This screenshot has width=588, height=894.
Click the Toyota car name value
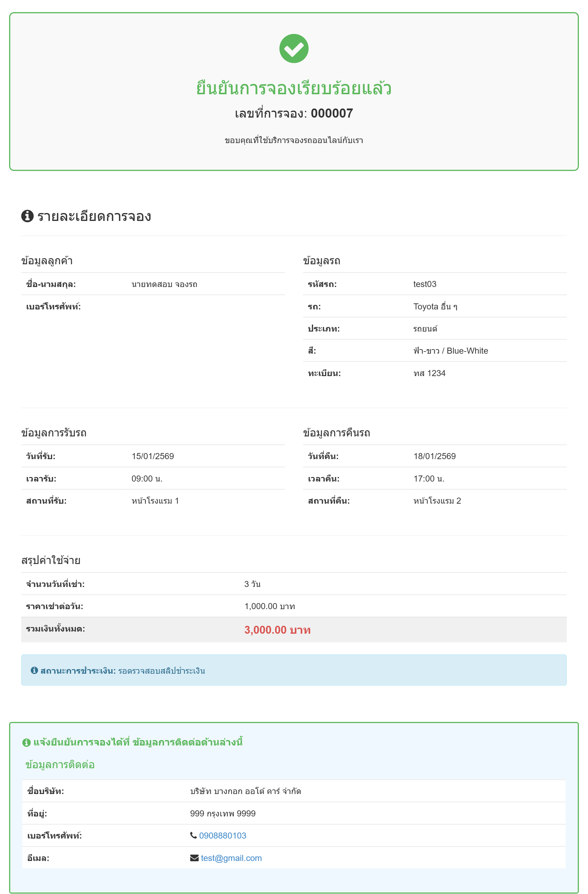coord(435,306)
